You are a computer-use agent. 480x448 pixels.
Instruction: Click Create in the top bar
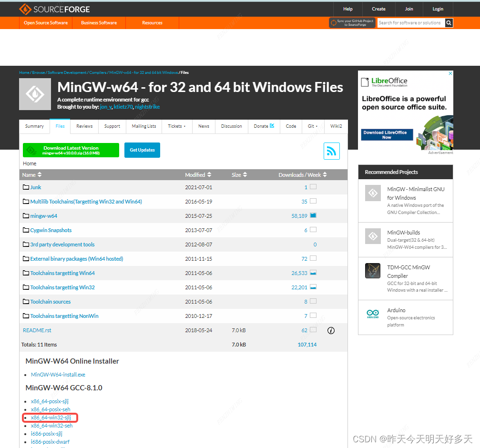(378, 9)
